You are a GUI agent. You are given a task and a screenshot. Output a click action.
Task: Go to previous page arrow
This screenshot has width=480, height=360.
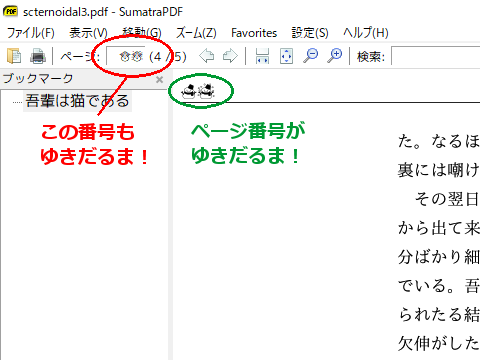207,56
